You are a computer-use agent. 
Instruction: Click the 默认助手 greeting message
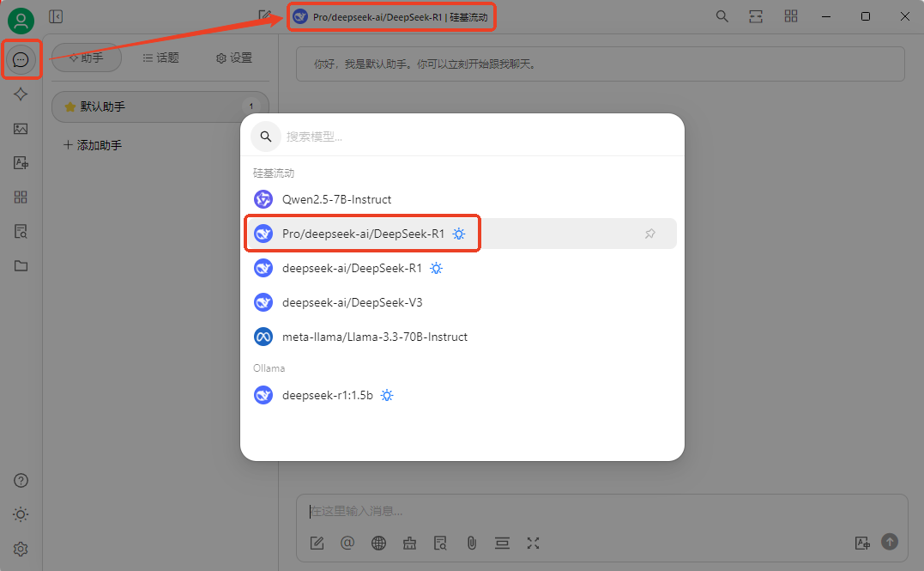click(x=600, y=64)
